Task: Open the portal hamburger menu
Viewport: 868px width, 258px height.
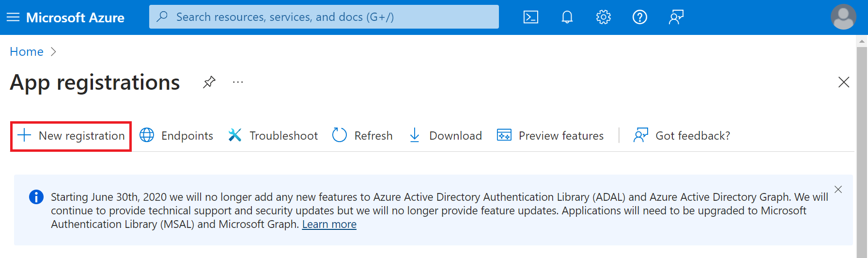Action: tap(13, 17)
